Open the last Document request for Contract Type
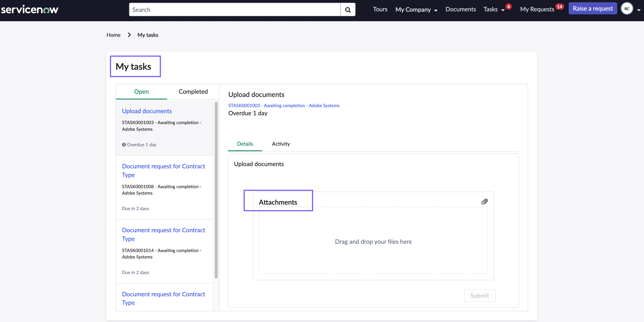This screenshot has height=322, width=644. [164, 298]
